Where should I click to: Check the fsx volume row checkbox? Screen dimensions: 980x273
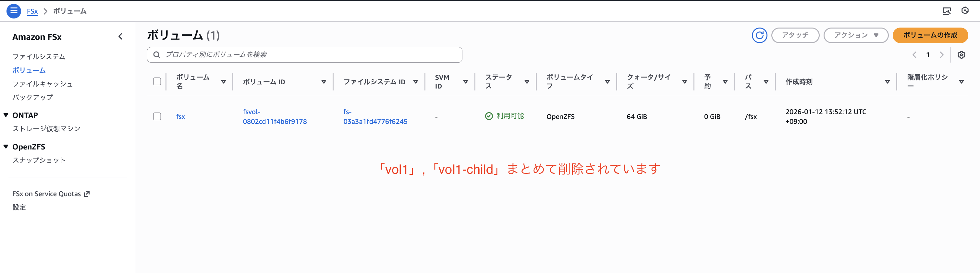[157, 116]
